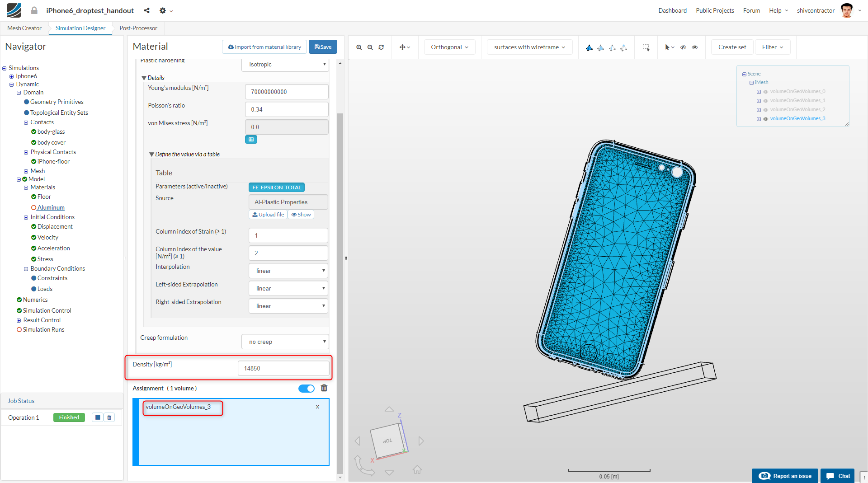Open the Creep formulation dropdown

[x=285, y=342]
